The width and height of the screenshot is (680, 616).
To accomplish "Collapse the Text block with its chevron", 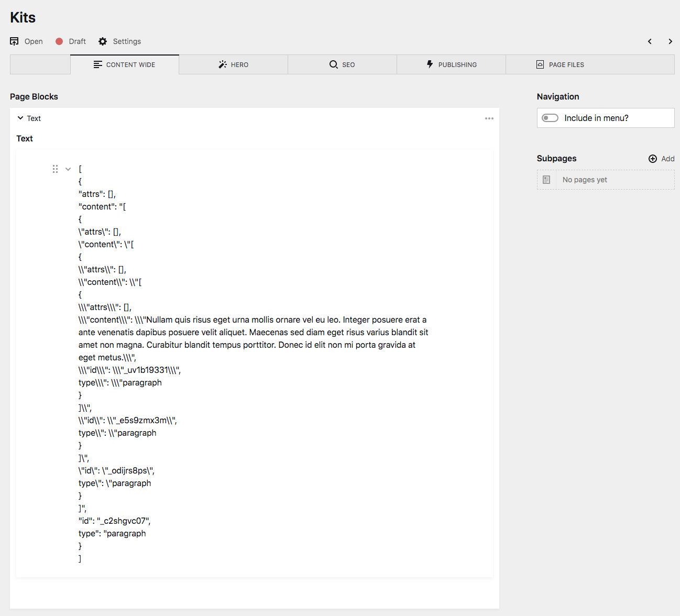I will pos(20,118).
